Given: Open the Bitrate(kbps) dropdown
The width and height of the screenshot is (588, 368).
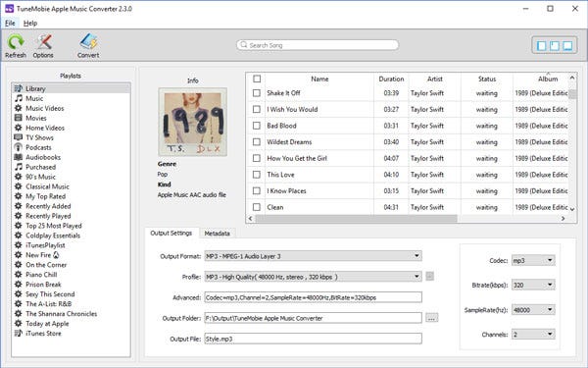Looking at the screenshot, I should tap(533, 285).
